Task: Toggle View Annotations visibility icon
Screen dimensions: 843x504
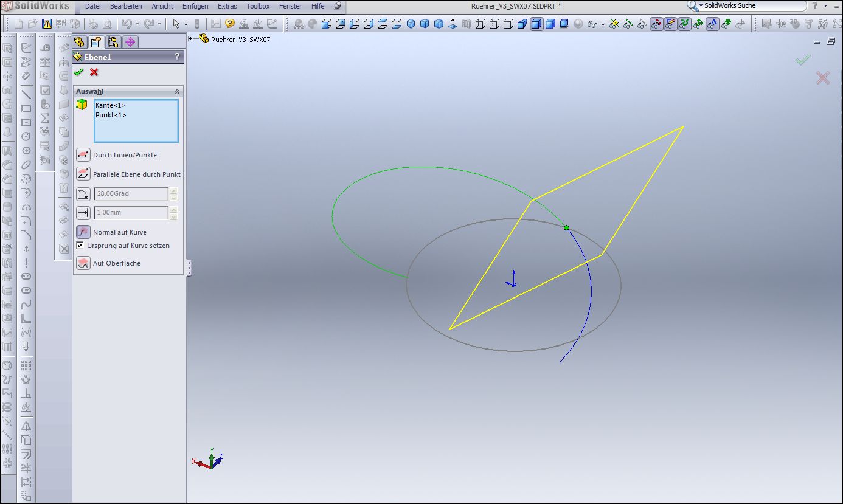Action: coord(712,24)
